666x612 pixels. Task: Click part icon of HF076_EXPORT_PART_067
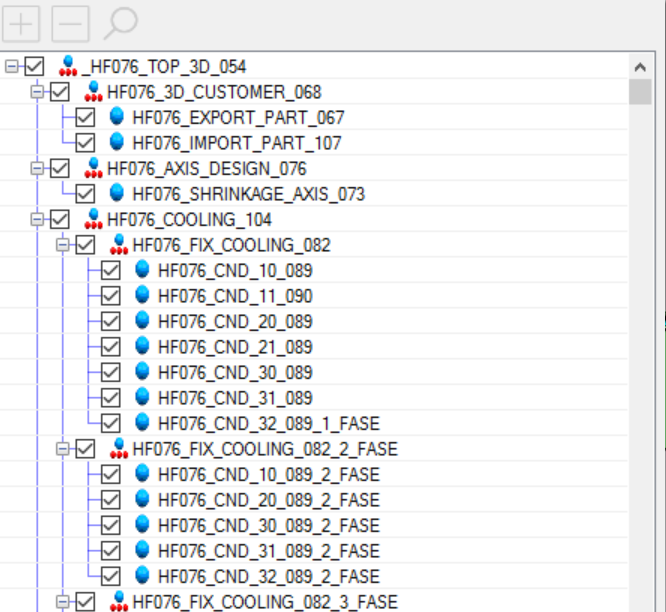(x=116, y=116)
